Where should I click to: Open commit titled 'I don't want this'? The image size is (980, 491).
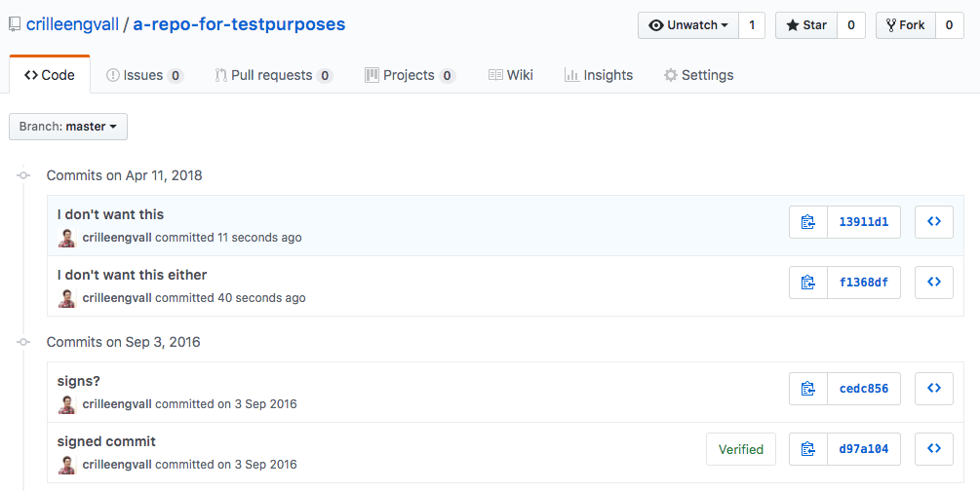[x=110, y=214]
